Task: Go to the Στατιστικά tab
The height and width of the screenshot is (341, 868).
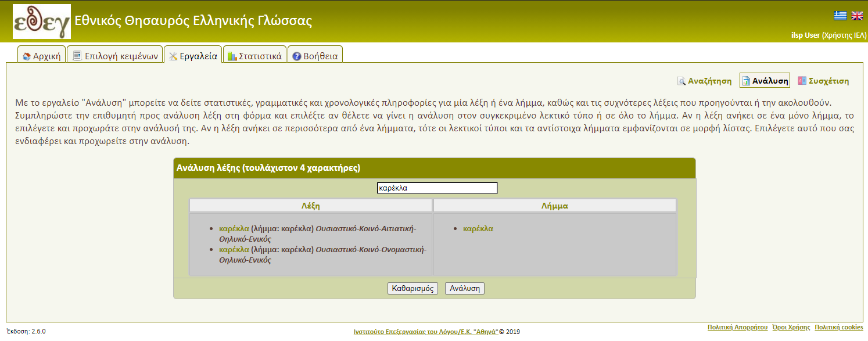Action: tap(254, 56)
